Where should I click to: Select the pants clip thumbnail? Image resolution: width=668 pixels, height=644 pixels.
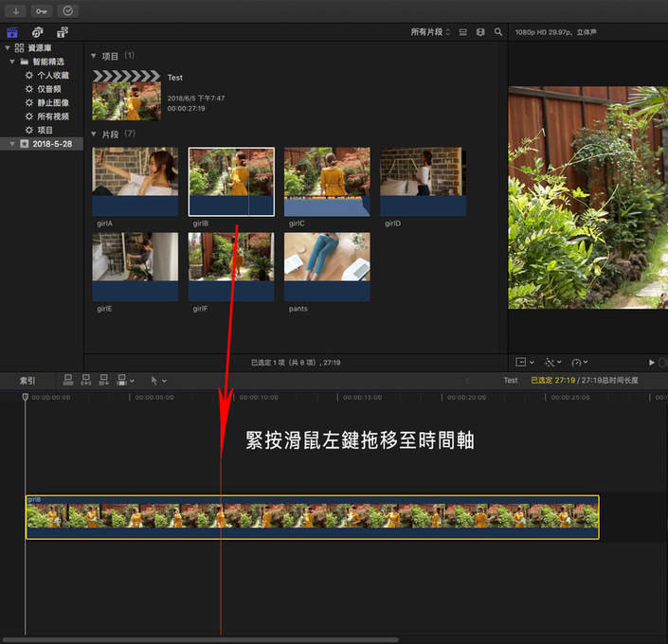(x=327, y=267)
